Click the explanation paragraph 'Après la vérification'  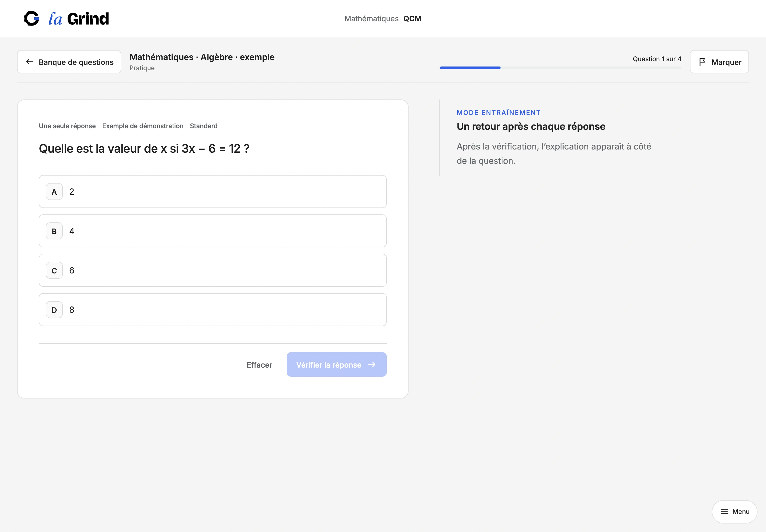pyautogui.click(x=554, y=154)
